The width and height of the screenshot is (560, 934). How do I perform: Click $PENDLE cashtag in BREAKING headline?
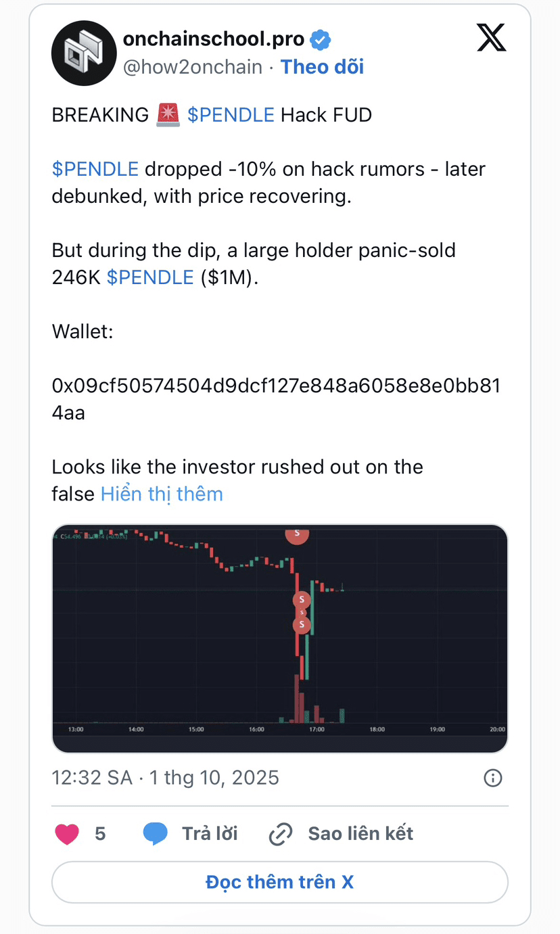tap(231, 115)
